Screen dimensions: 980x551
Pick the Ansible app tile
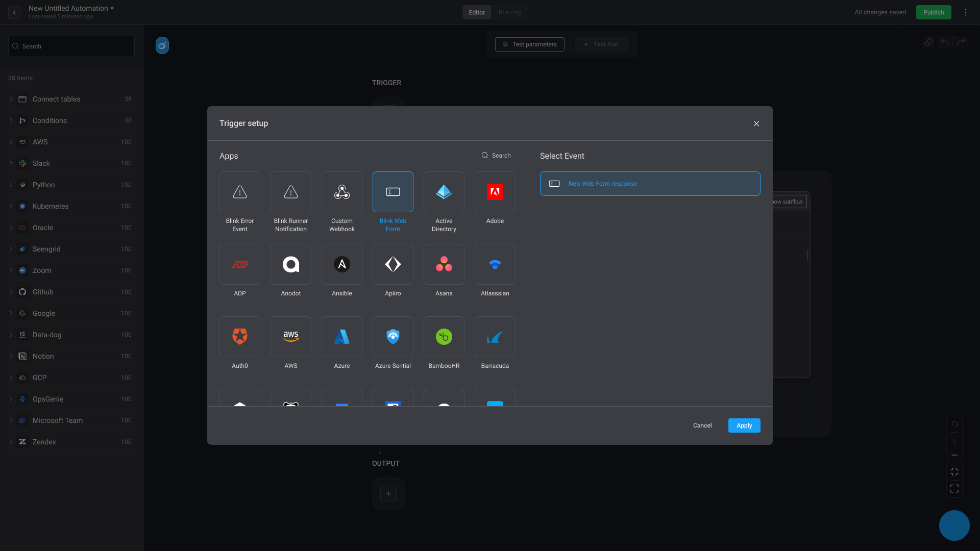(342, 264)
